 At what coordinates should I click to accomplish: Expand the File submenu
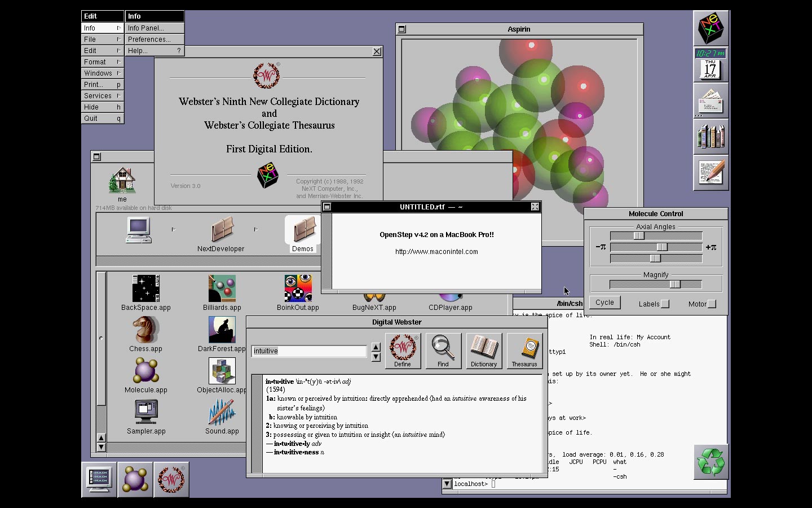(103, 39)
